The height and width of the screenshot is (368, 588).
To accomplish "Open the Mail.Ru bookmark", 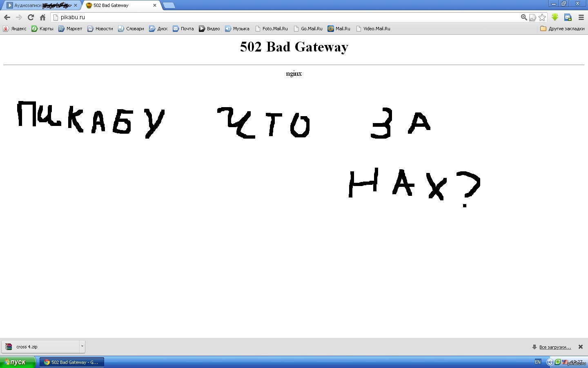I will 339,29.
